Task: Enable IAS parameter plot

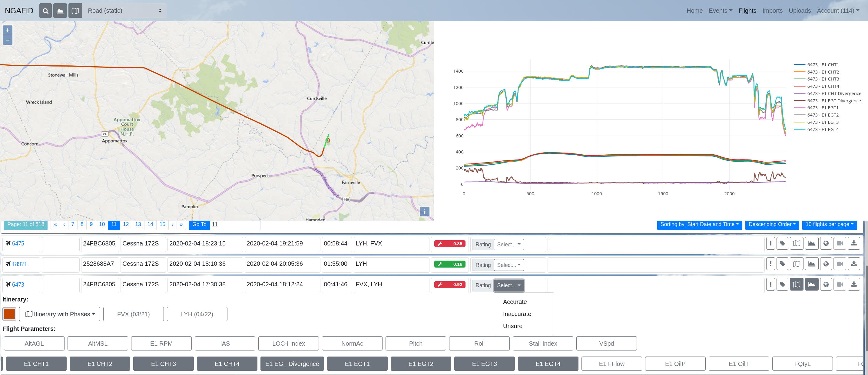Action: (225, 343)
